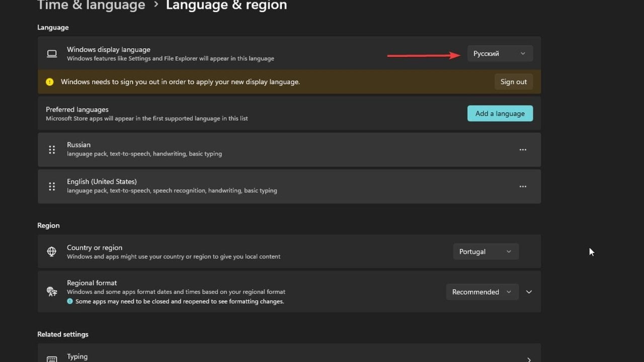
Task: Open the Русский display language dropdown
Action: click(500, 54)
